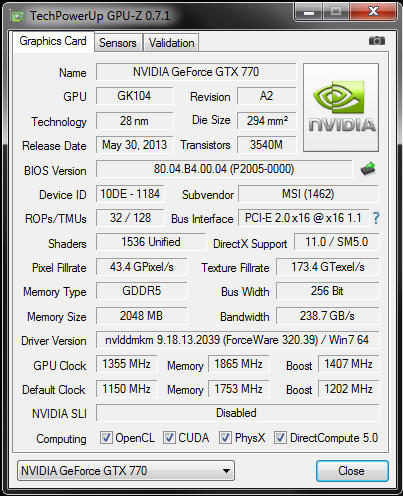Screen dimensions: 403x496
Task: Click the GPU Clock field 1355 MHz
Action: tap(127, 364)
